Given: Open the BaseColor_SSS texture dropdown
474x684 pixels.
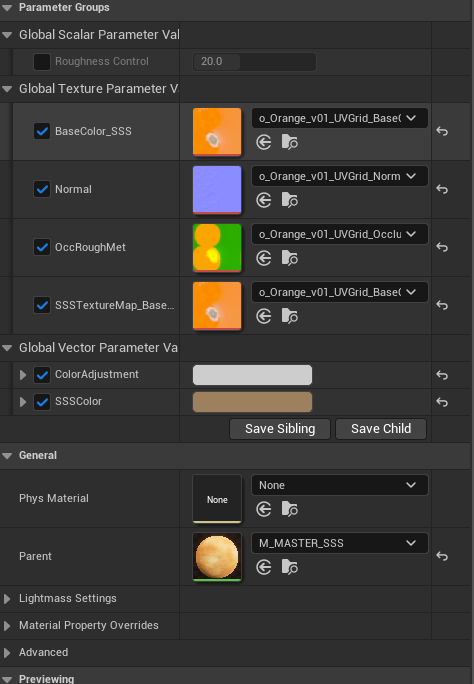Looking at the screenshot, I should [340, 118].
